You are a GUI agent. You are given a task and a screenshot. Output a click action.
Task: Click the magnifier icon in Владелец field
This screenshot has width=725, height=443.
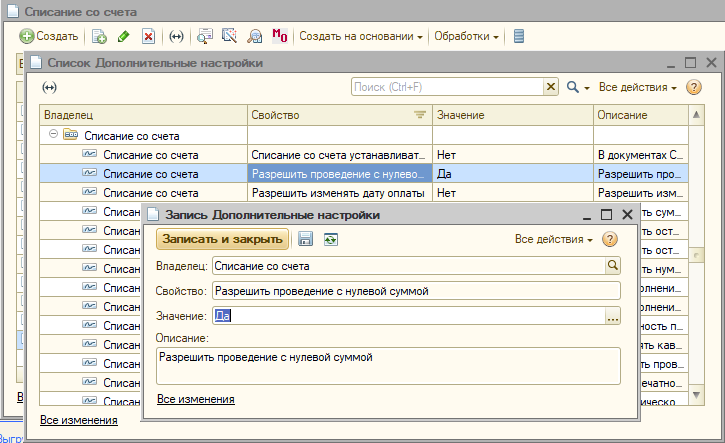pyautogui.click(x=612, y=266)
